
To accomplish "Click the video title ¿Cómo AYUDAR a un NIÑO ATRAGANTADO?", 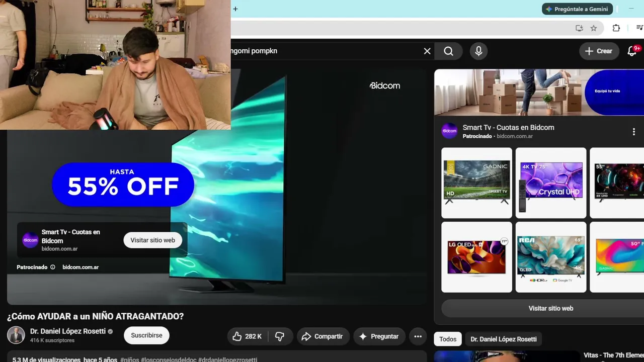I will click(x=96, y=316).
